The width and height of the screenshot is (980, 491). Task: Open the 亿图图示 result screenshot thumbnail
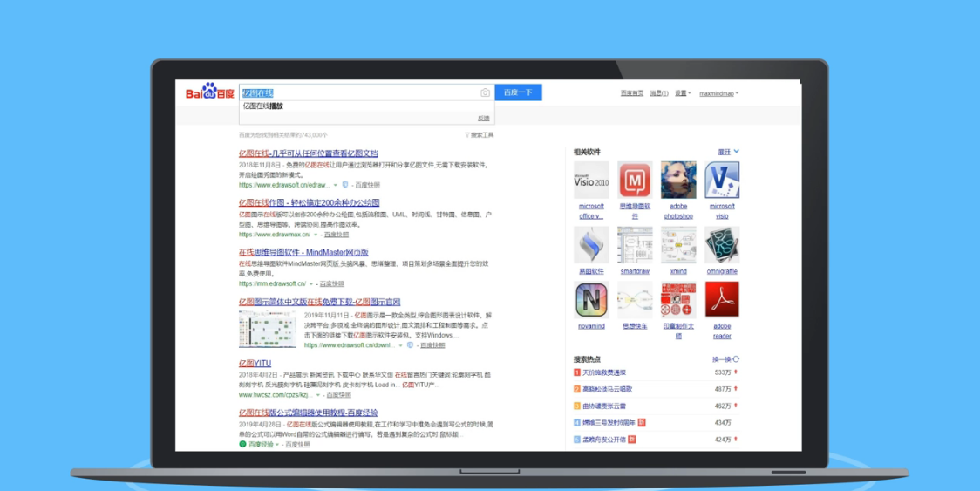(x=267, y=329)
